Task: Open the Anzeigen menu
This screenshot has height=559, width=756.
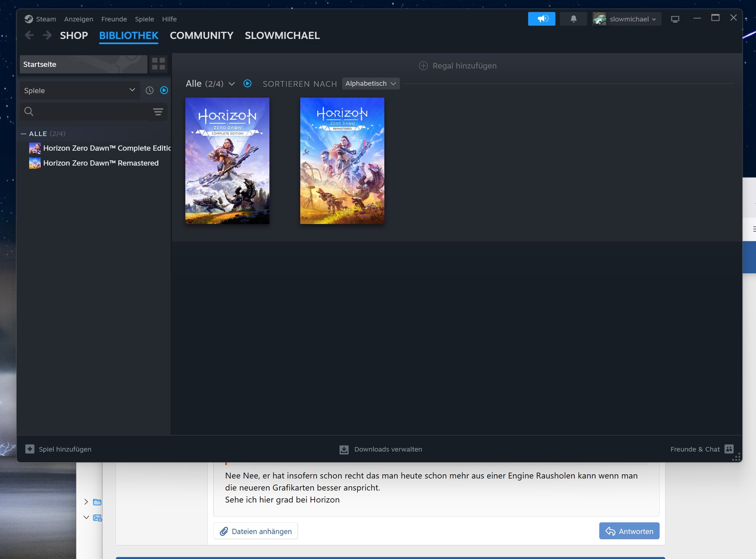Action: pyautogui.click(x=79, y=19)
